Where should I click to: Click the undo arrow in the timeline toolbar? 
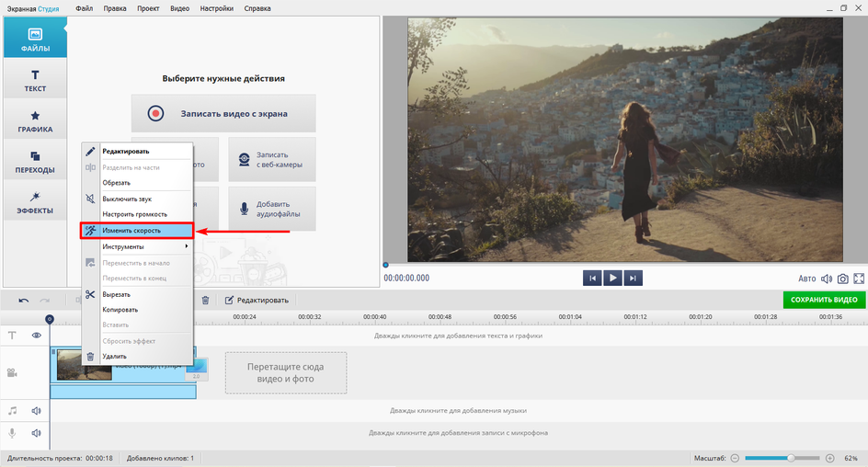(x=23, y=301)
